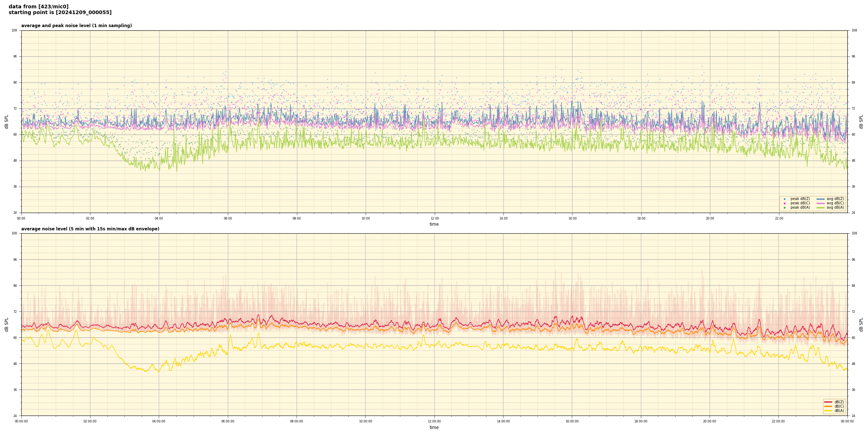Select the avg dB(Z) legend line swatch

pos(820,199)
